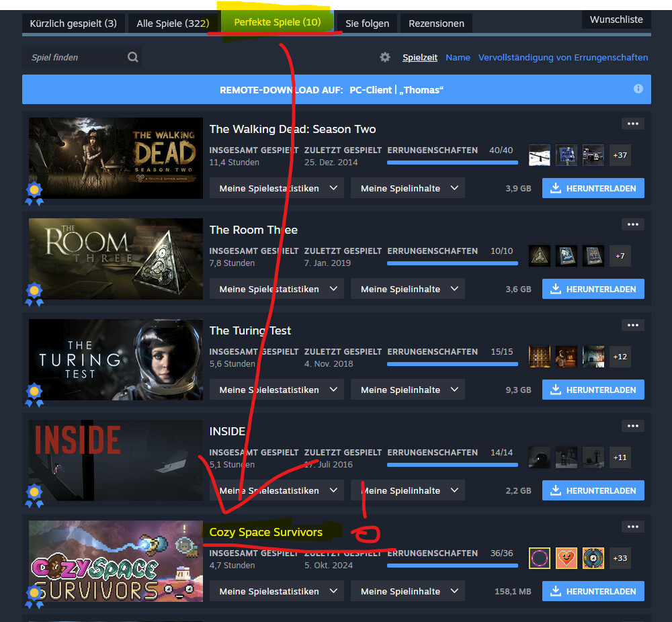Click the heart achievement icon of Cozy Space Survivors
Screen dimensions: 672x622
pyautogui.click(x=566, y=558)
